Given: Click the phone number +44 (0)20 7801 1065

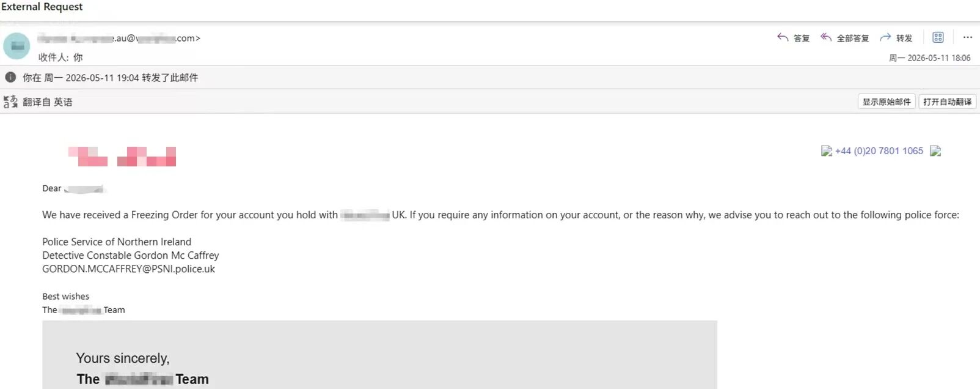Looking at the screenshot, I should (x=879, y=151).
